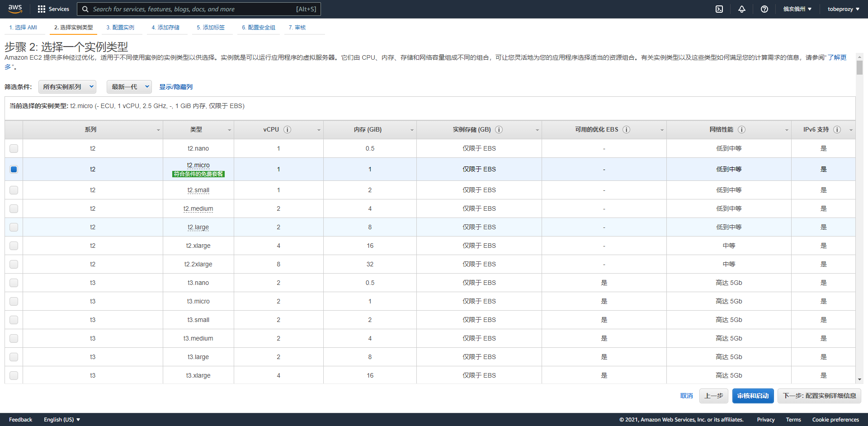Select the t2.large row checkbox
This screenshot has width=868, height=426.
14,227
